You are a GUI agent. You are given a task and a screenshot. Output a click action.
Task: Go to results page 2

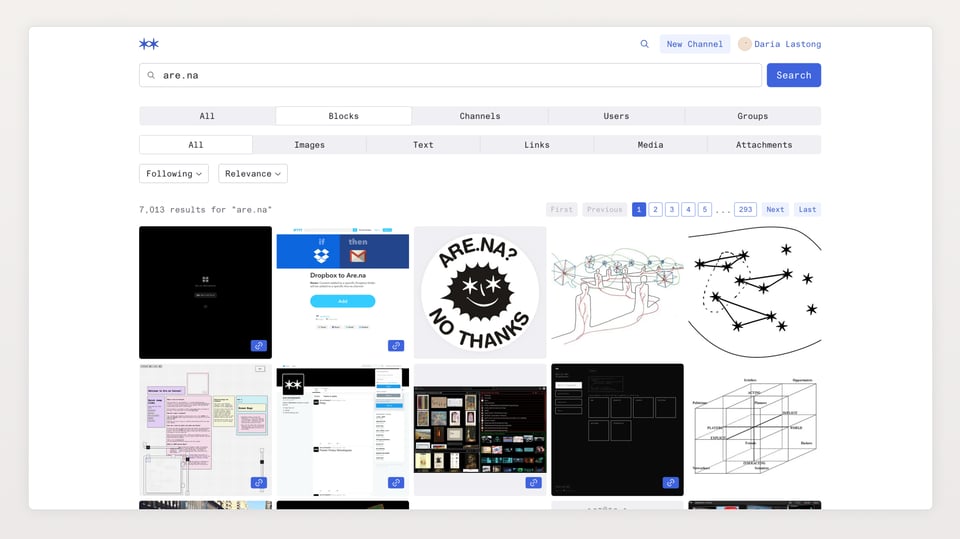click(655, 209)
